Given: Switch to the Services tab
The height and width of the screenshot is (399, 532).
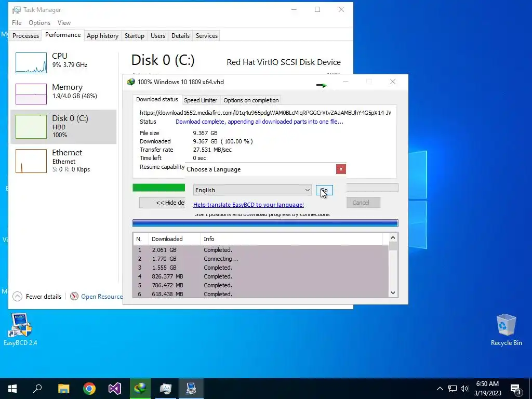Looking at the screenshot, I should 207,36.
